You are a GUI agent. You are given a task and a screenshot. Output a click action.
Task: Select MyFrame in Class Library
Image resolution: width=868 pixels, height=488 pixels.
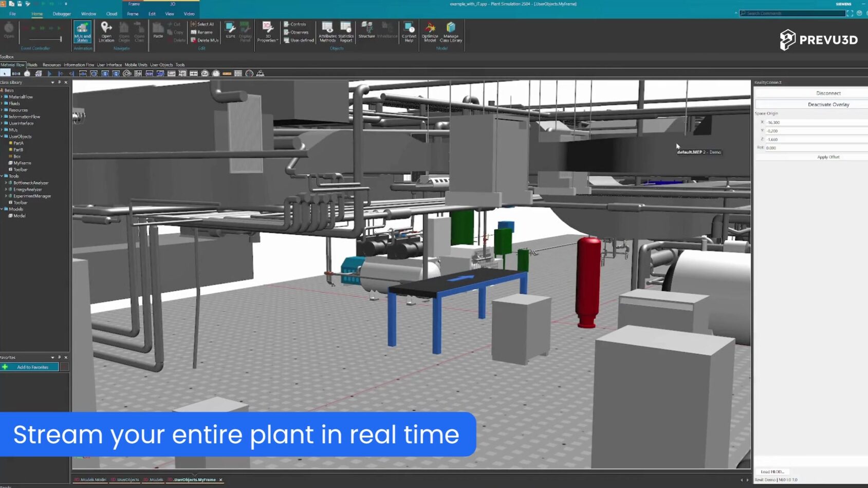click(22, 163)
